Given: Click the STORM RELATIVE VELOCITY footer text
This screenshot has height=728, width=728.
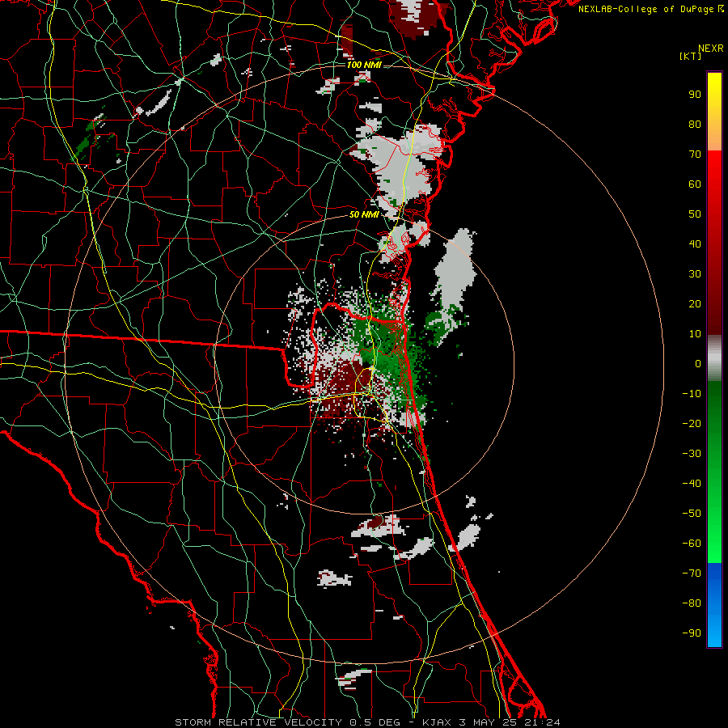Looking at the screenshot, I should click(258, 722).
